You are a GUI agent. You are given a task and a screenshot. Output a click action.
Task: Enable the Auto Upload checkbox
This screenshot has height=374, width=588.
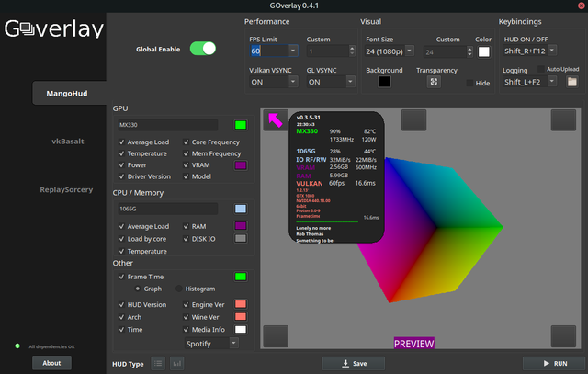coord(539,70)
